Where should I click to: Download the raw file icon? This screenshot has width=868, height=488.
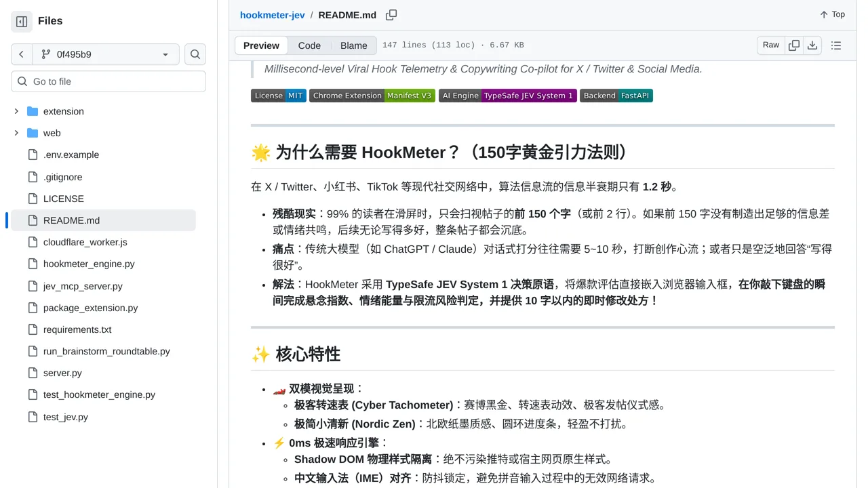tap(812, 45)
